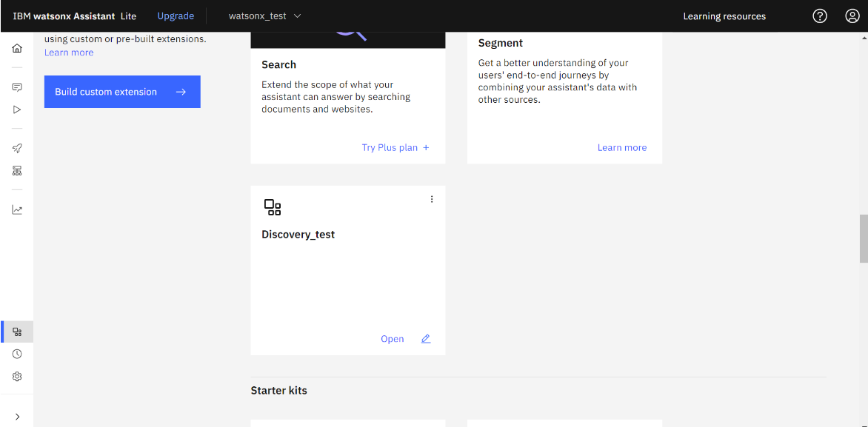Click Upgrade in the top bar
This screenshot has height=427, width=868.
(x=176, y=16)
